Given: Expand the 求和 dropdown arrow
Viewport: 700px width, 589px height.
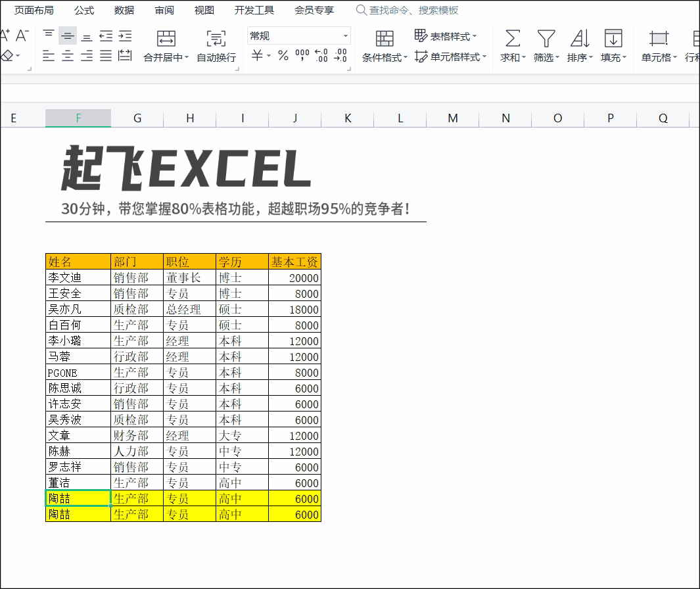Looking at the screenshot, I should tap(524, 57).
